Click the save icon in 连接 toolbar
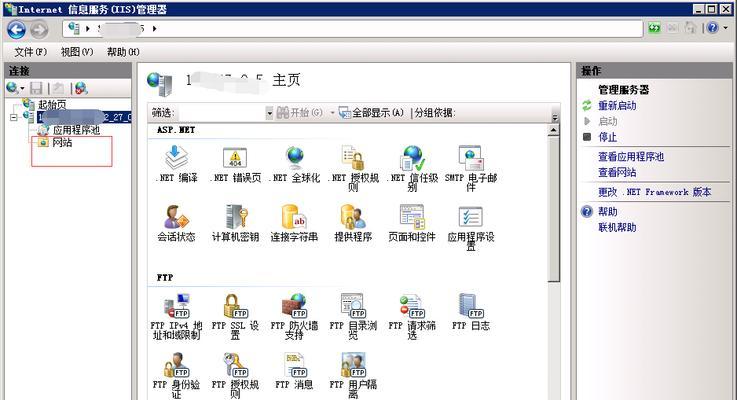The image size is (737, 400). [36, 88]
